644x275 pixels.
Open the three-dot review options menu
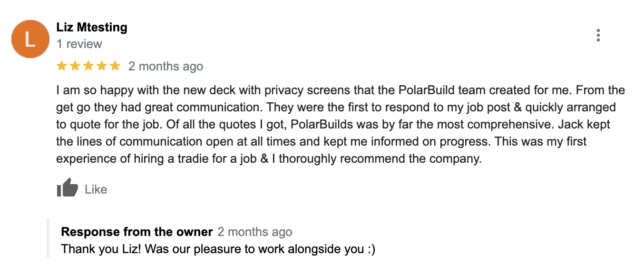click(598, 36)
